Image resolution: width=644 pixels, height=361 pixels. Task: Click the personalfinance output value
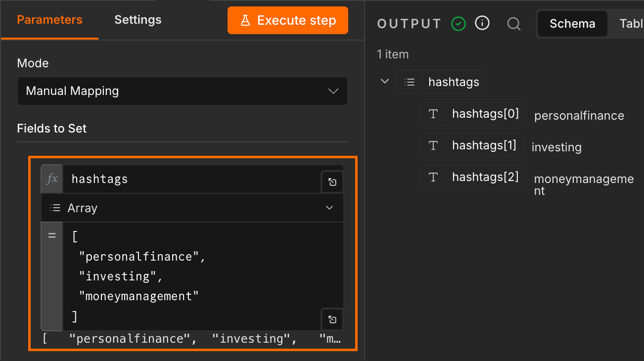(x=579, y=116)
